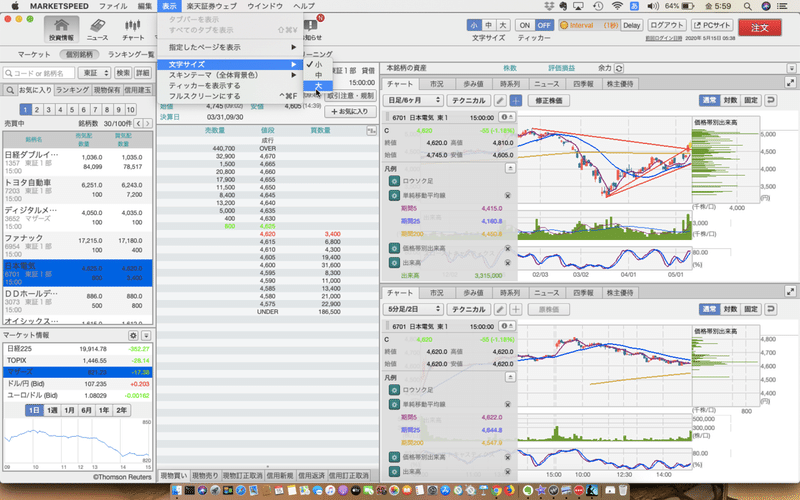
Task: Remove 単純移動平均線 indicator in upper chart
Action: pos(508,195)
